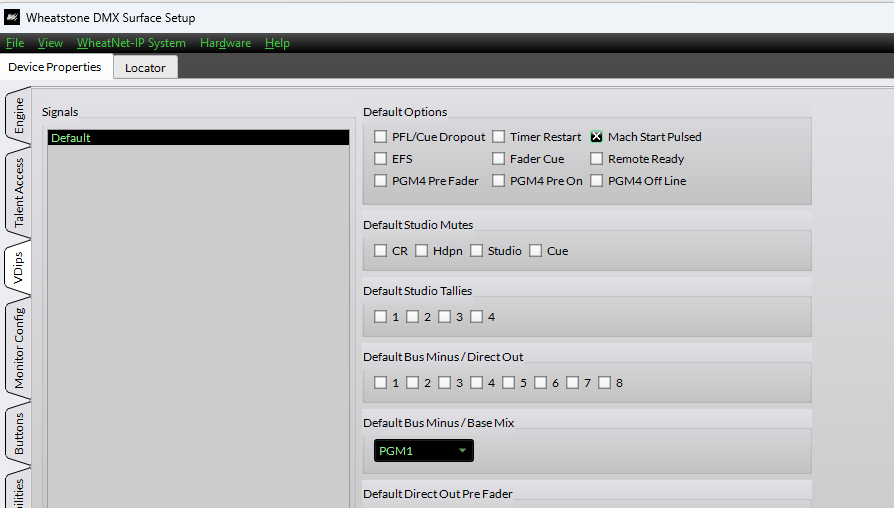Click the Wheatstone app logo icon

click(12, 18)
